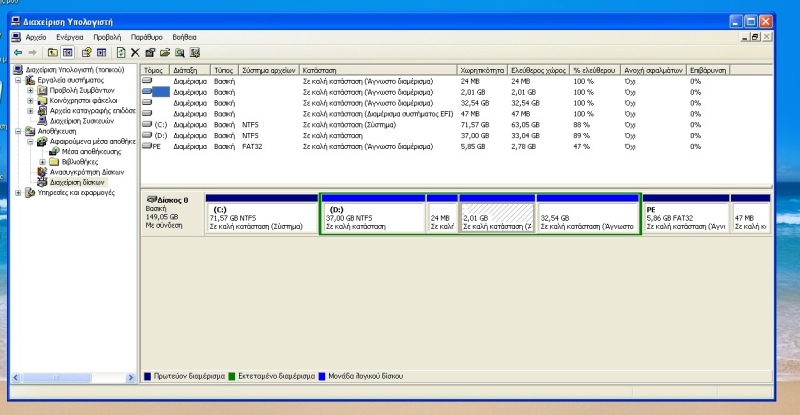
Task: Click the tree pane scrollbar left arrow
Action: point(15,378)
